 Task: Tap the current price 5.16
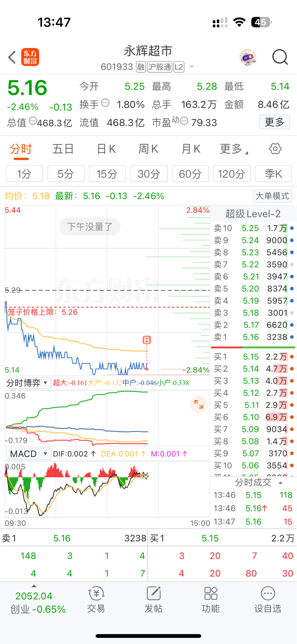point(27,88)
